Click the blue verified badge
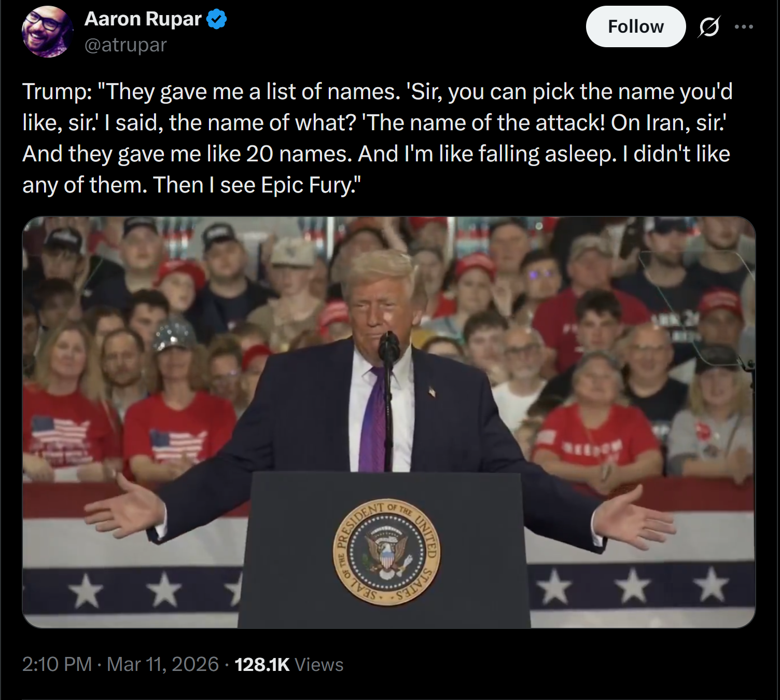780x700 pixels. pos(217,19)
